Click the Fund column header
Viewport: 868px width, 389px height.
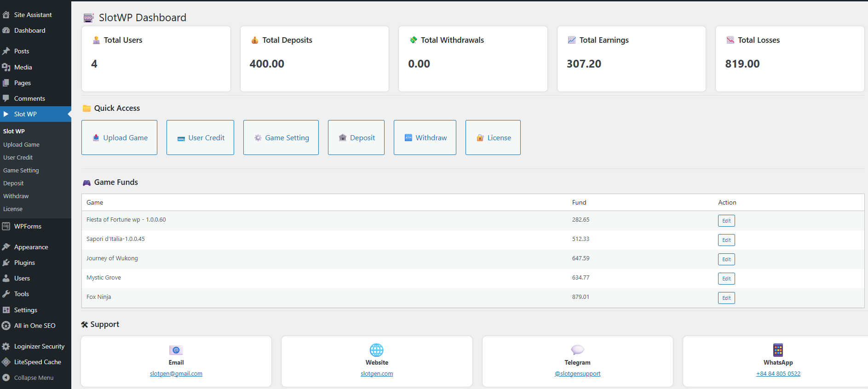[x=579, y=202]
